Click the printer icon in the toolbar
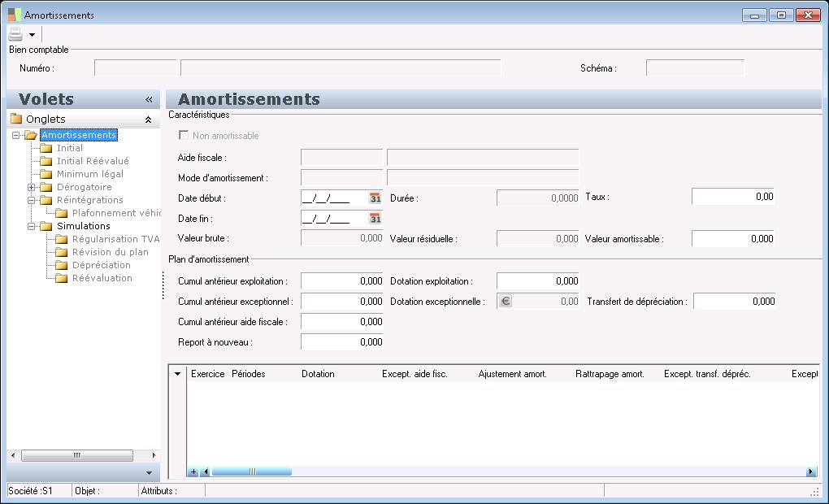 16,34
